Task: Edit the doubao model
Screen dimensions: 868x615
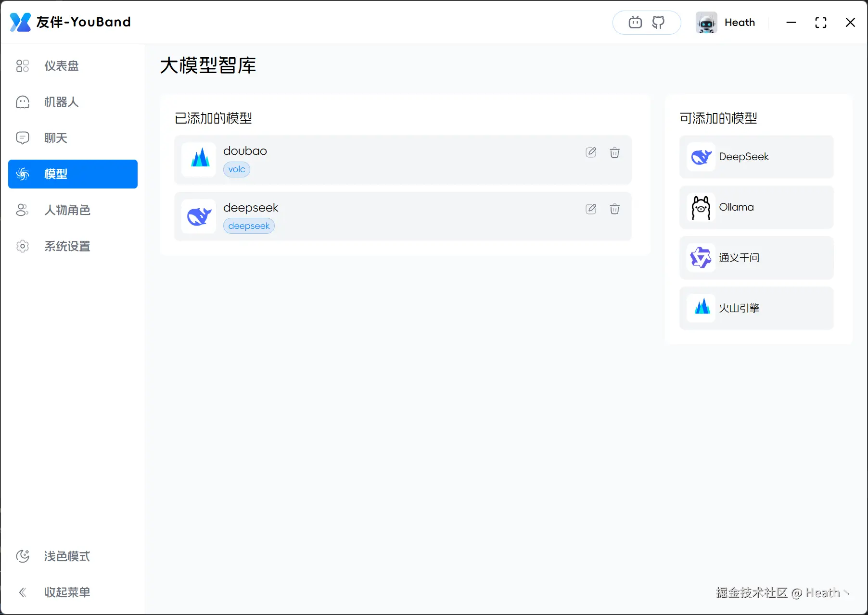Action: [x=591, y=152]
